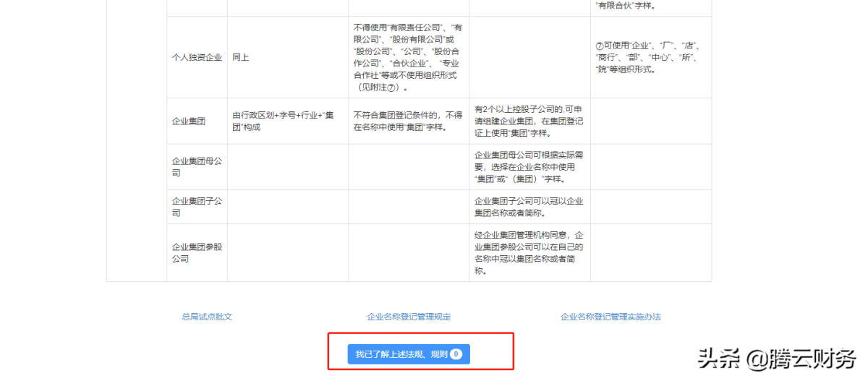Select the 个人独资企业 row header cell
Viewport: 868px width, 381px height.
(197, 57)
